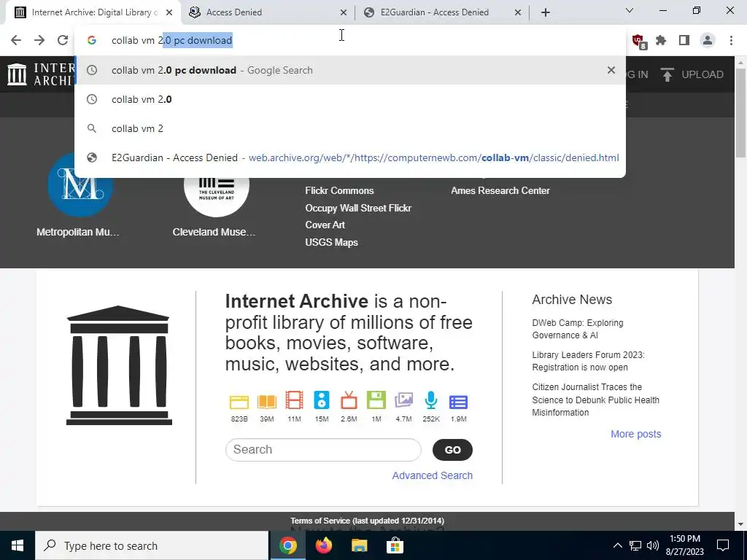
Task: Open the Windows Start menu
Action: click(x=18, y=545)
